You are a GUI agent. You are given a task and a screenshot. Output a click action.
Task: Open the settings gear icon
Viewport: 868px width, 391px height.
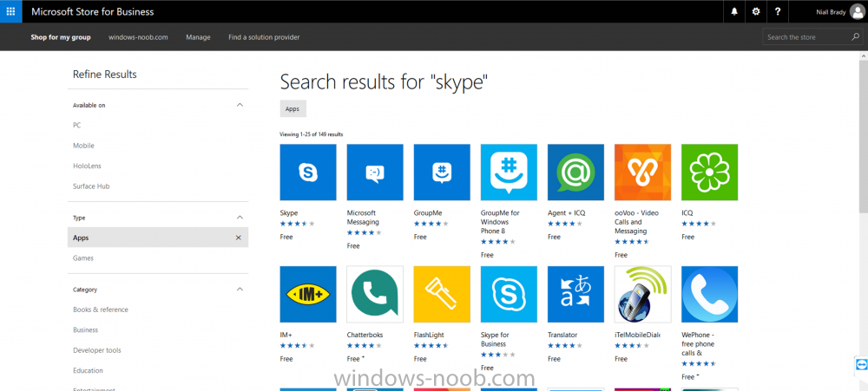tap(756, 11)
